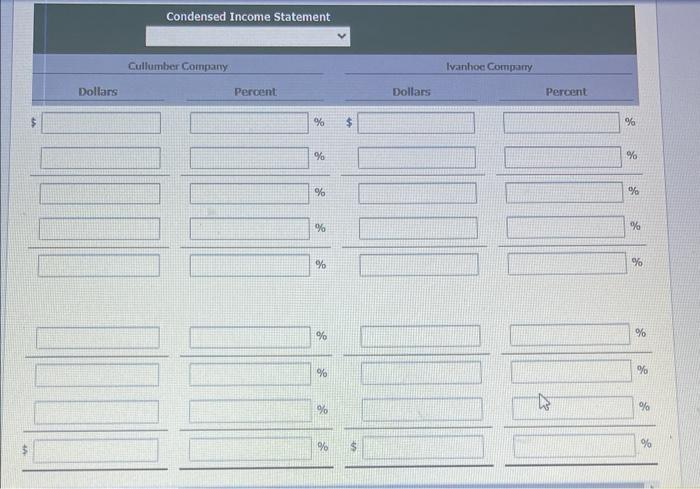Click first-row Ivanhoe Dollars field with $ sign

tap(416, 123)
